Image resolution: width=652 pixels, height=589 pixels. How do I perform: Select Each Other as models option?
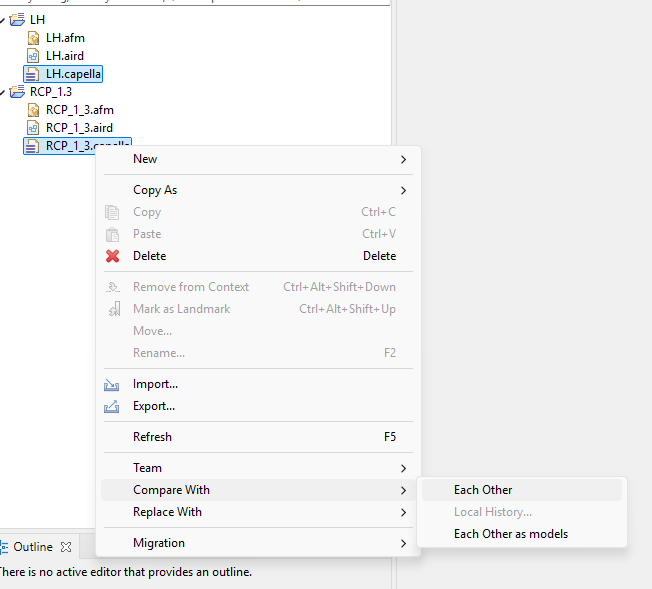[510, 534]
